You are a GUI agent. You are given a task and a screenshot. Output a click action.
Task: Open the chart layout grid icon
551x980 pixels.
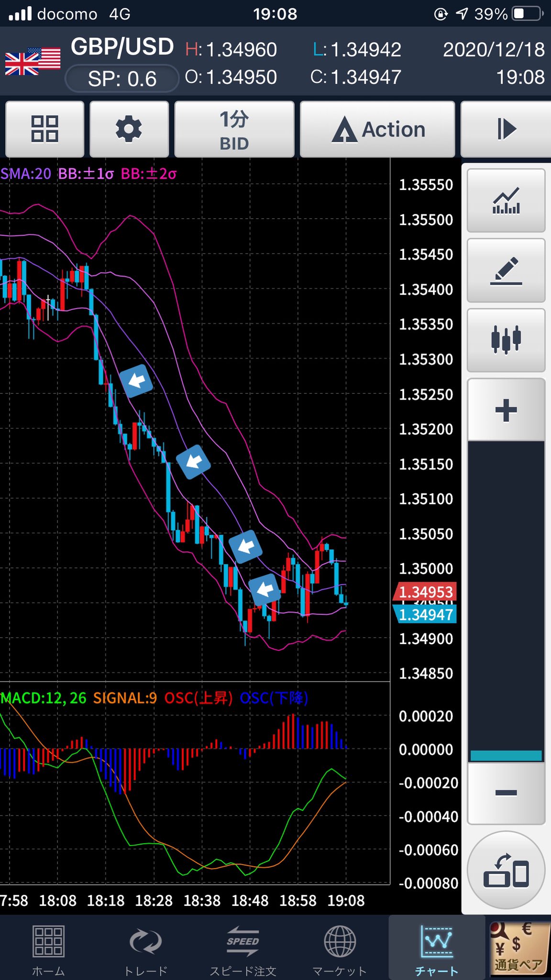point(44,129)
